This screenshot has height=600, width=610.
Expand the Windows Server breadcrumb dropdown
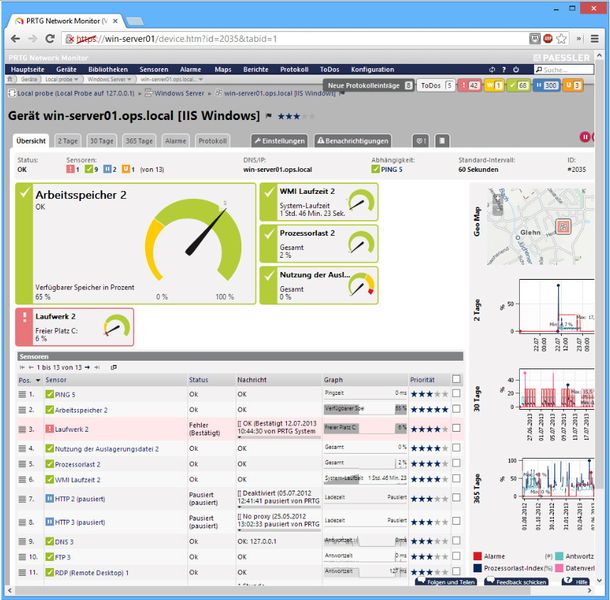(129, 79)
